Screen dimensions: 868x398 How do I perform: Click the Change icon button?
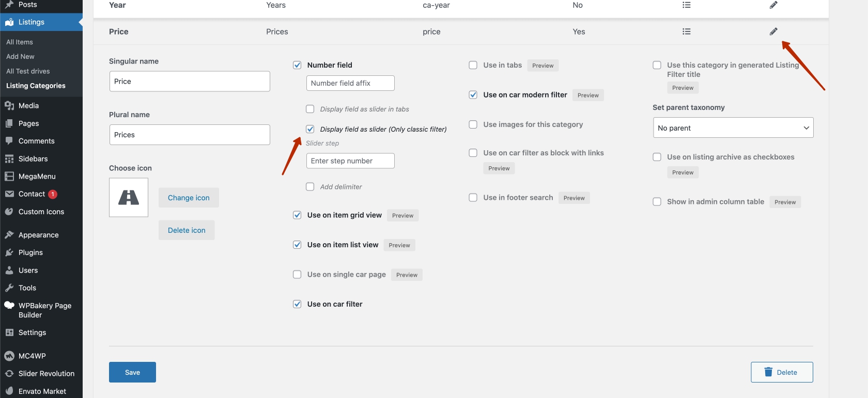pos(189,198)
